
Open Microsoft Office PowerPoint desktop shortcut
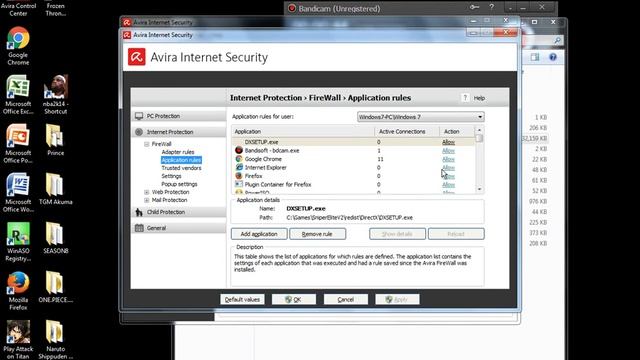click(x=18, y=144)
